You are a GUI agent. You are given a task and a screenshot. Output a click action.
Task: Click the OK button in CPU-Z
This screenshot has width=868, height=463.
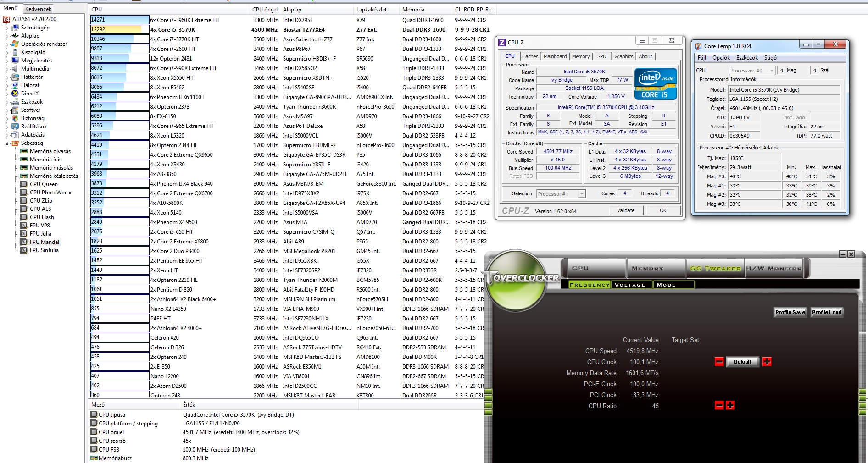click(x=663, y=210)
